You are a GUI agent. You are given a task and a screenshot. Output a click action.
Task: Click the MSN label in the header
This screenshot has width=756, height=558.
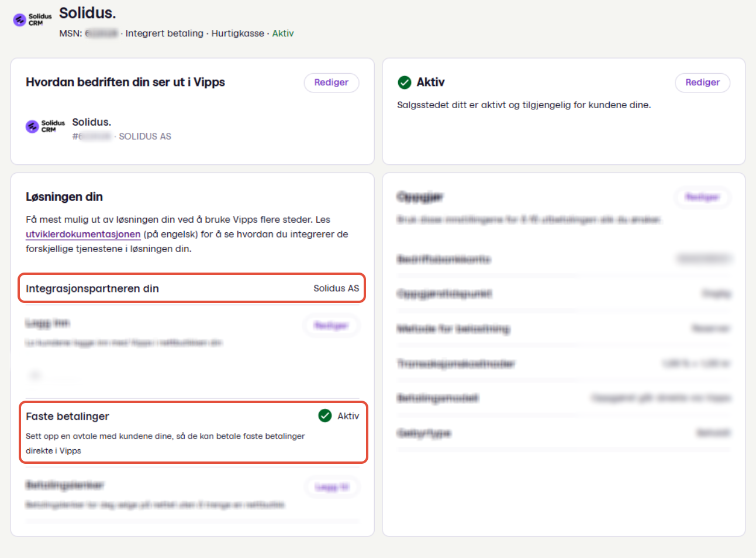[70, 33]
